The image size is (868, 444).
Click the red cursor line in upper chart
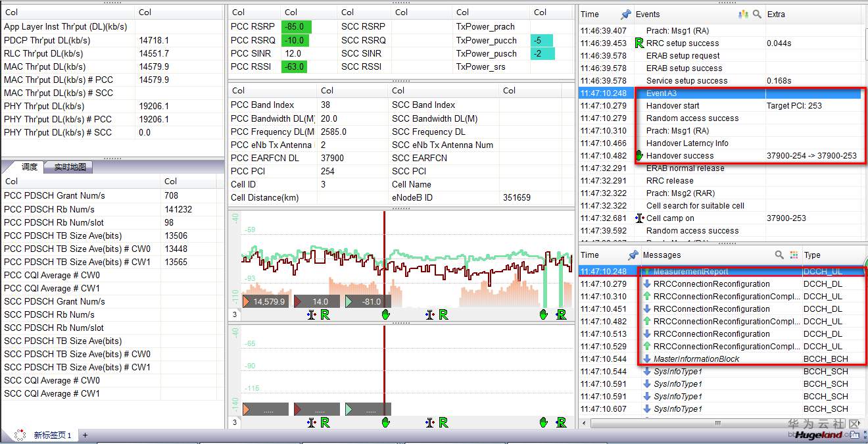[x=384, y=259]
